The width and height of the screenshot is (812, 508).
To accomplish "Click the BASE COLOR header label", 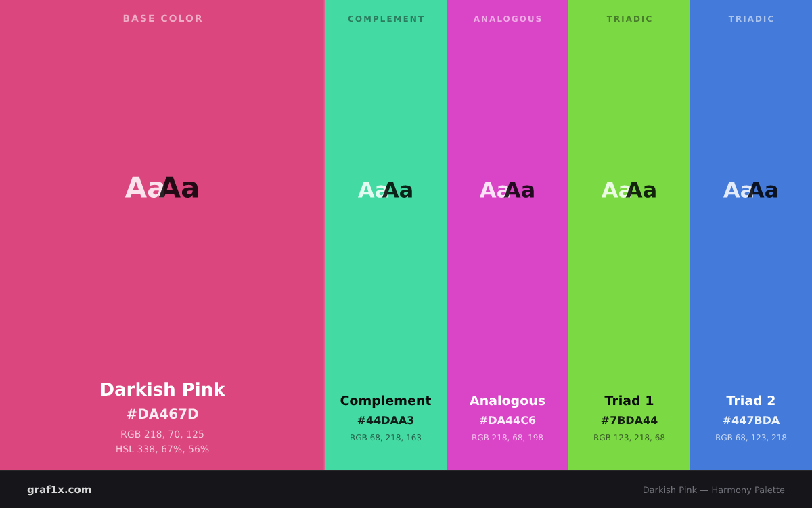I will coord(162,18).
